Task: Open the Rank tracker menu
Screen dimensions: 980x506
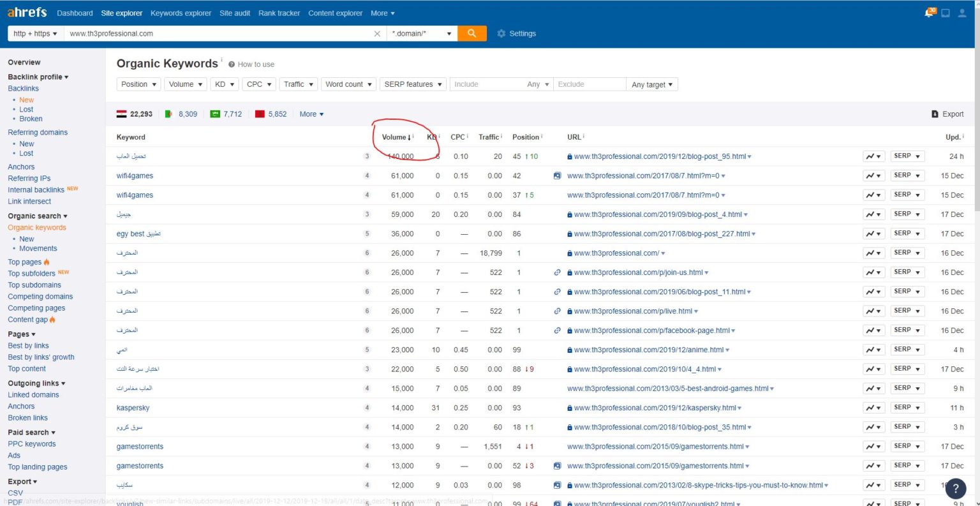Action: tap(279, 13)
